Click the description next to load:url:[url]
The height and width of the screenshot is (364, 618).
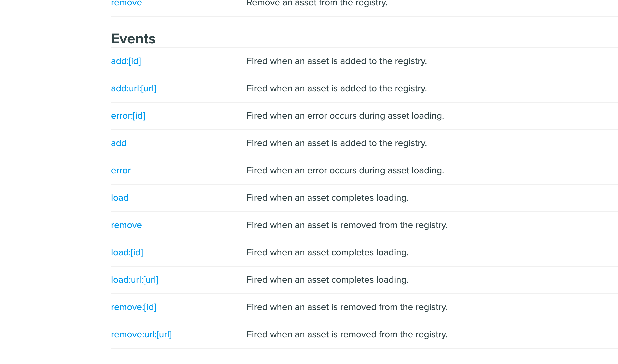tap(328, 280)
